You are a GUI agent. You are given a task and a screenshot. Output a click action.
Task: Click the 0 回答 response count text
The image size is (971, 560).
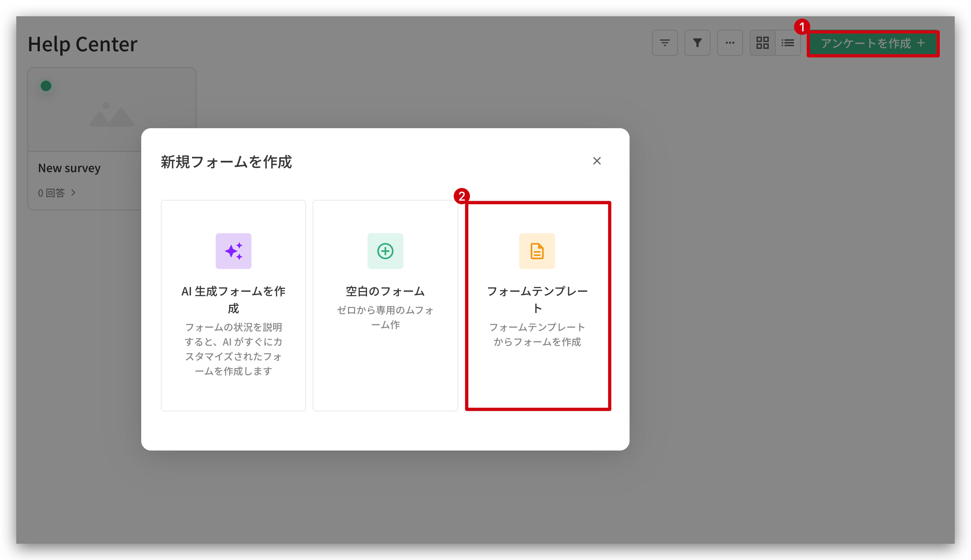[x=51, y=193]
